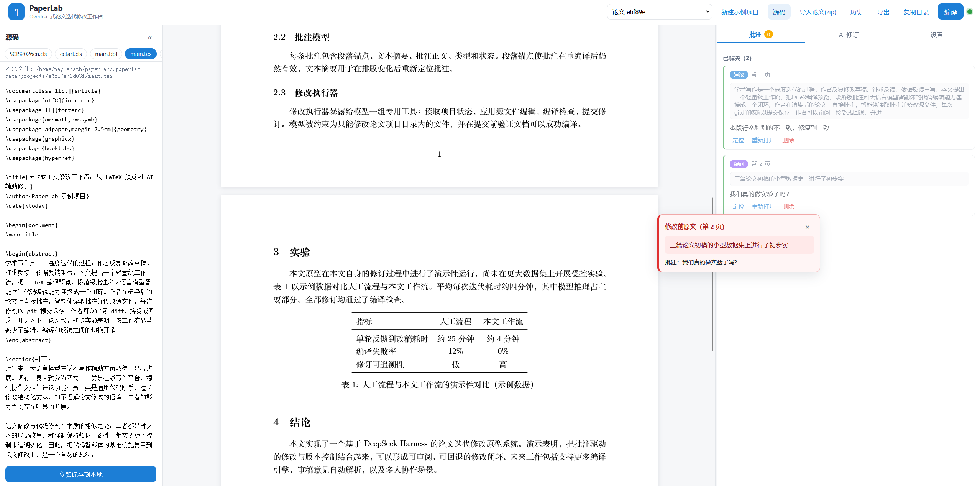The width and height of the screenshot is (980, 486).
Task: Click 复制目录 button
Action: [x=916, y=12]
